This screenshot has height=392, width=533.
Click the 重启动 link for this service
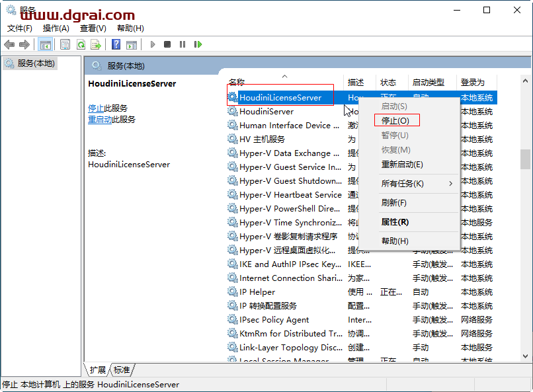point(100,120)
